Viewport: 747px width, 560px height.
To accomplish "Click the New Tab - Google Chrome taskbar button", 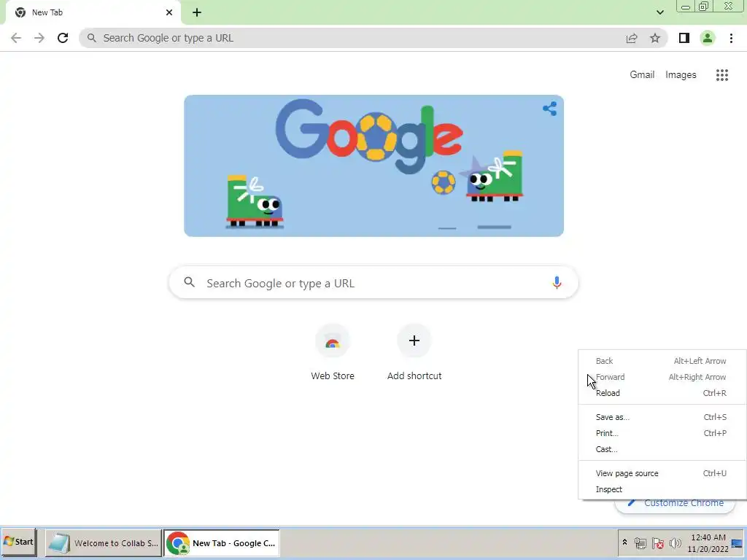I will [x=222, y=542].
